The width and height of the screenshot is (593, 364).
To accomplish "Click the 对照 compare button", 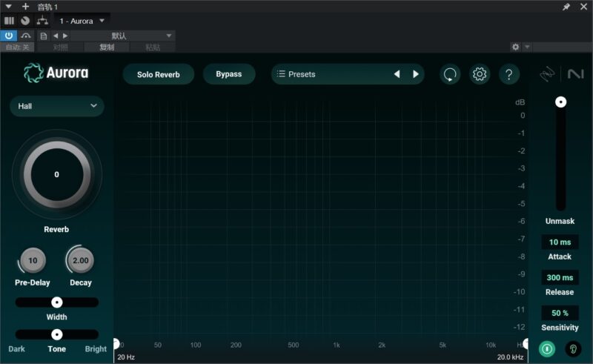I will (x=61, y=47).
